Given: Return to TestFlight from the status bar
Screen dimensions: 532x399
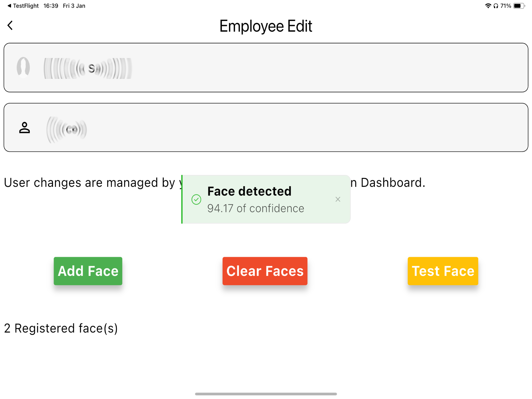Looking at the screenshot, I should point(23,6).
